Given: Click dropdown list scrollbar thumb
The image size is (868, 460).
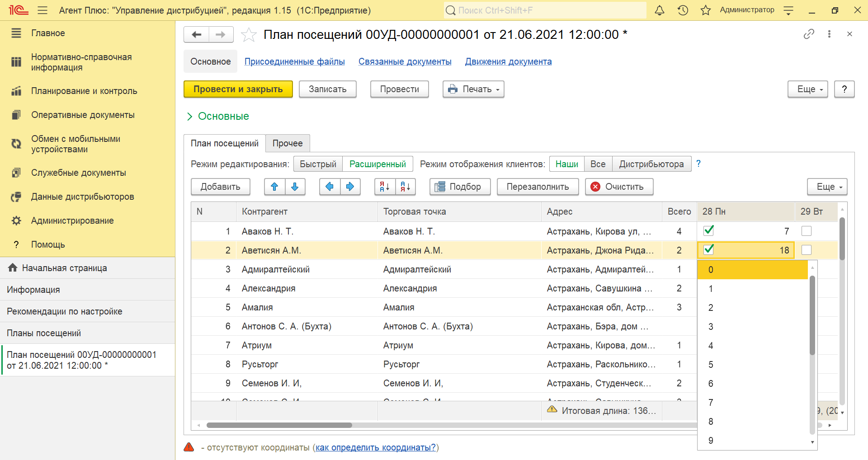Looking at the screenshot, I should (812, 315).
